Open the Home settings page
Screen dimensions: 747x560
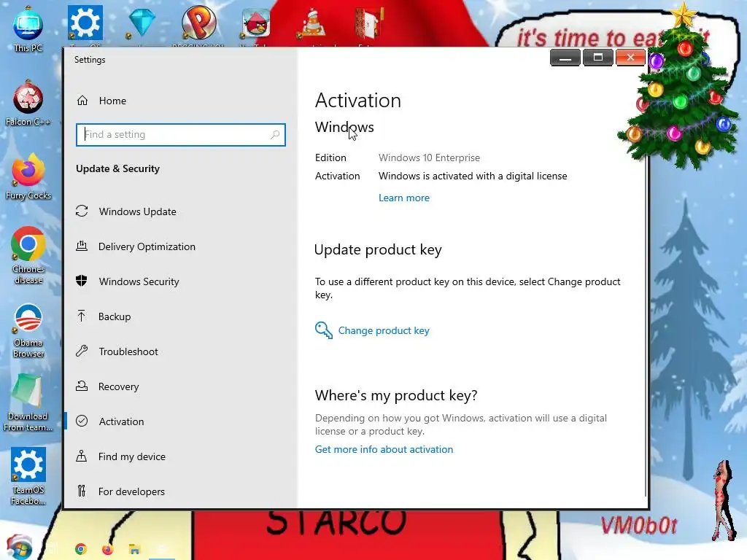(113, 101)
